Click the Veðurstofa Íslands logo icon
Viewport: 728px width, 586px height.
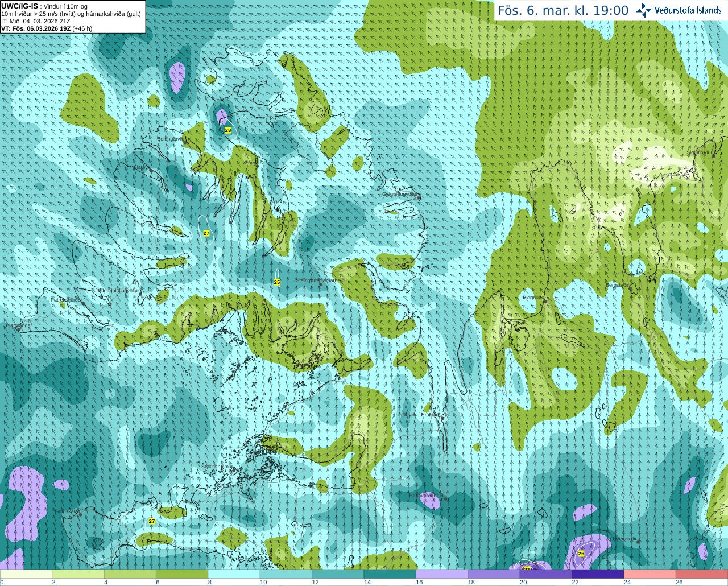coord(644,10)
